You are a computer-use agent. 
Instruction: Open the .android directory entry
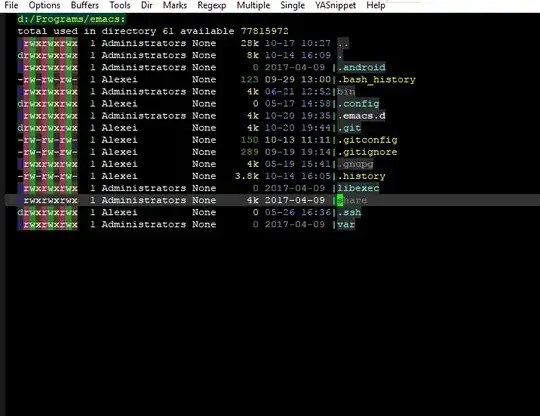pyautogui.click(x=361, y=67)
